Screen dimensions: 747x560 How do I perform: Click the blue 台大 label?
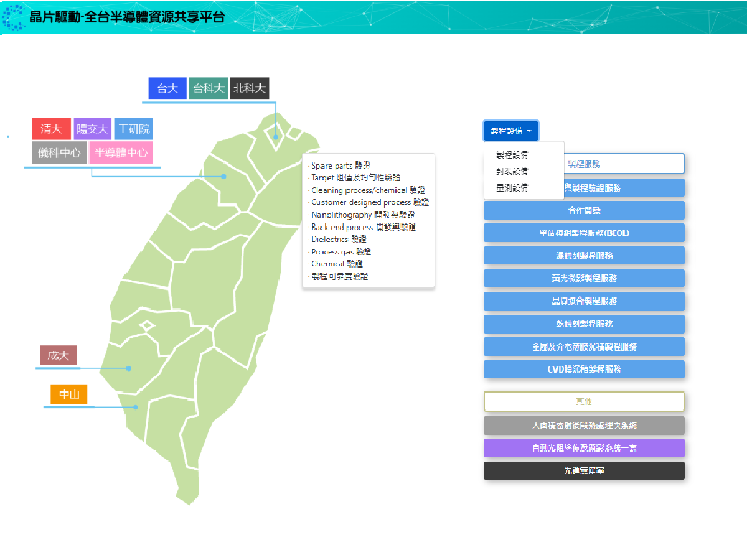click(x=167, y=88)
